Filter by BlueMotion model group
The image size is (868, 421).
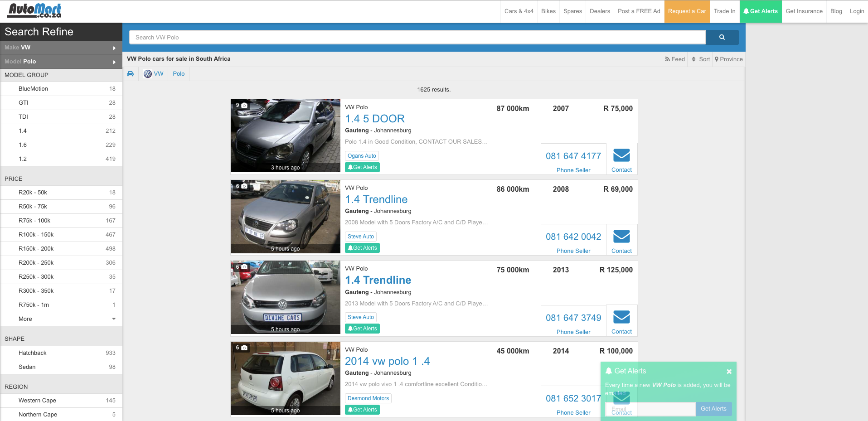coord(61,89)
